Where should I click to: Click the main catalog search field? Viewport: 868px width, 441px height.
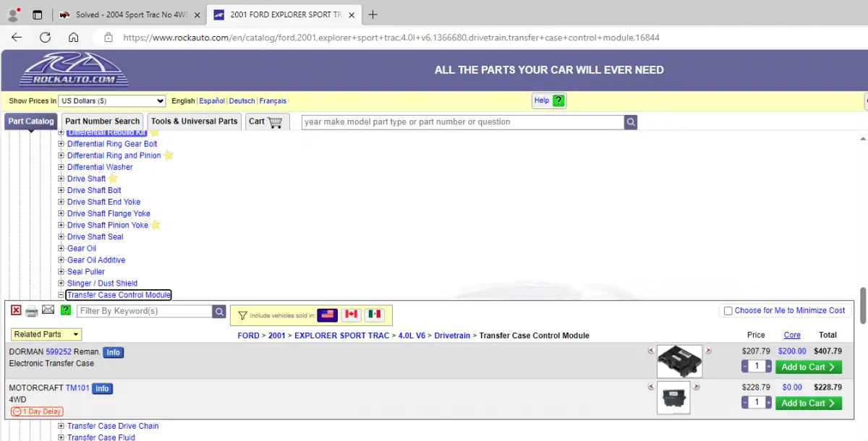pyautogui.click(x=463, y=122)
